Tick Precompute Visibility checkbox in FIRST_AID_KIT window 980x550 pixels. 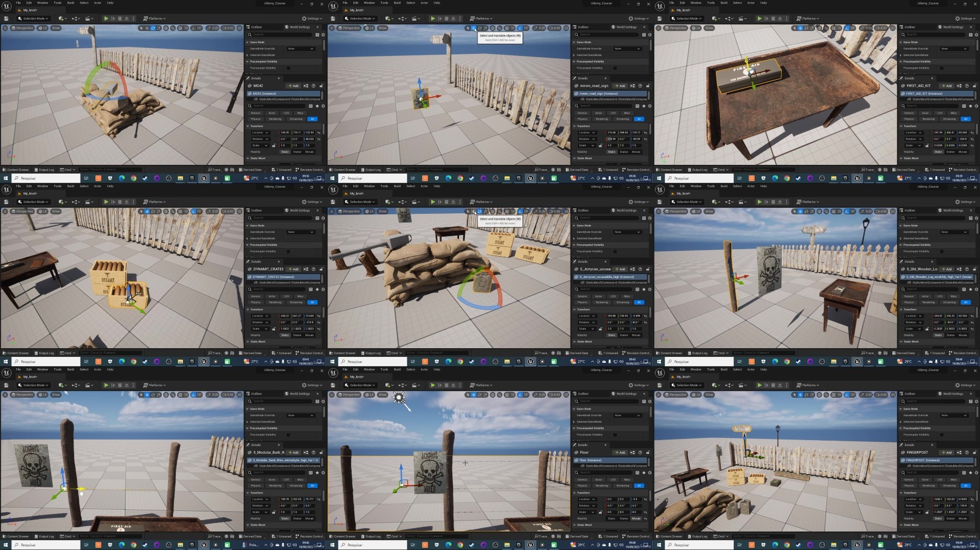[x=941, y=68]
